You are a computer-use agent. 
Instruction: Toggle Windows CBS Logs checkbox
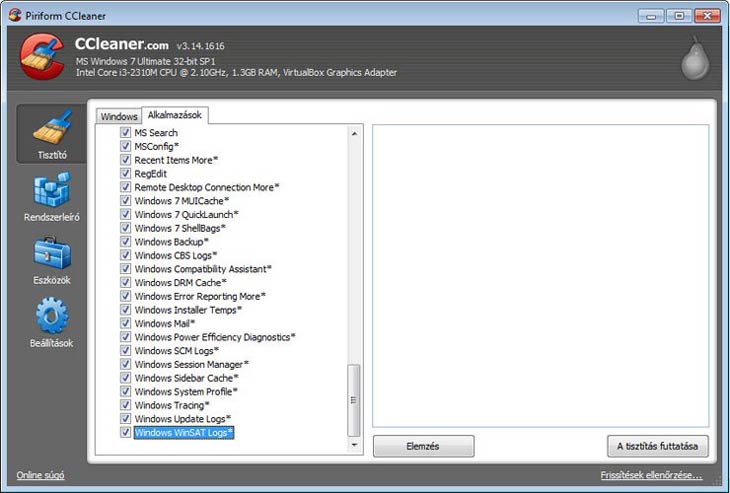[x=125, y=255]
